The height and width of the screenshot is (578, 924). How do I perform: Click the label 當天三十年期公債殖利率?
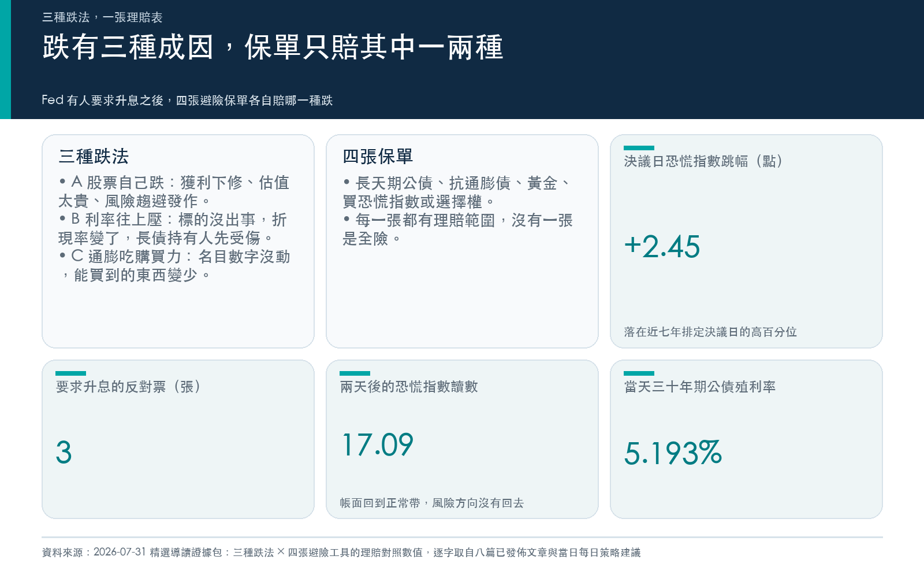point(700,386)
